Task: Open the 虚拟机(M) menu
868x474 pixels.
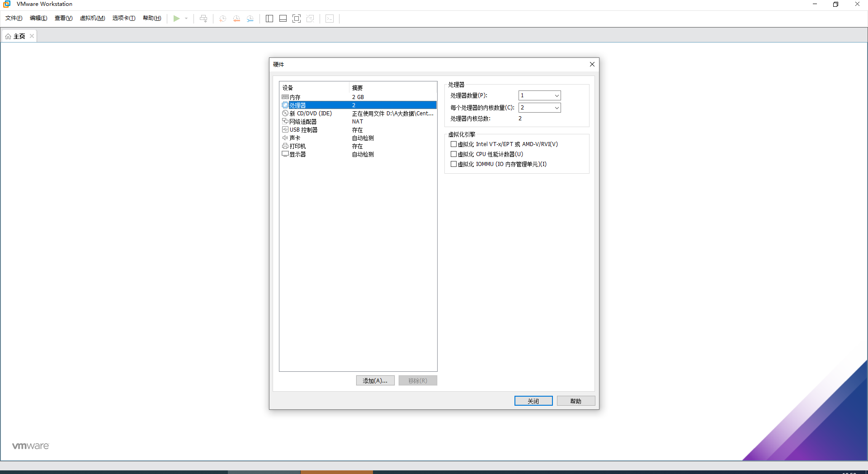Action: [93, 18]
